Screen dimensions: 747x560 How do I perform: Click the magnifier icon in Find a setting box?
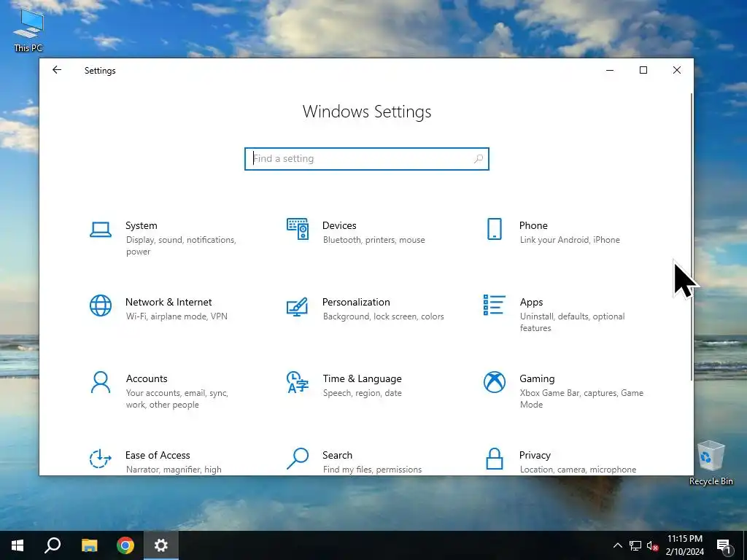coord(479,158)
